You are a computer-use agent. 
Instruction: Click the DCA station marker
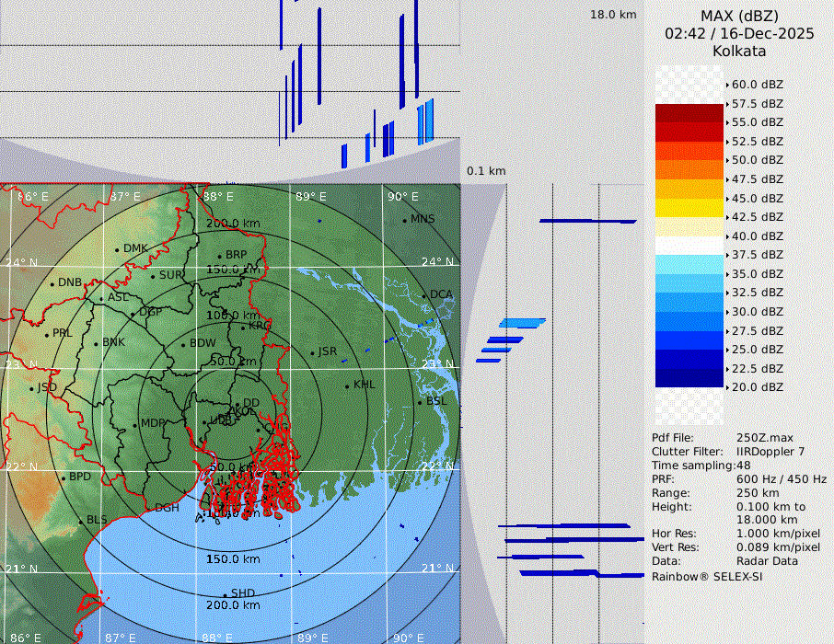point(424,295)
